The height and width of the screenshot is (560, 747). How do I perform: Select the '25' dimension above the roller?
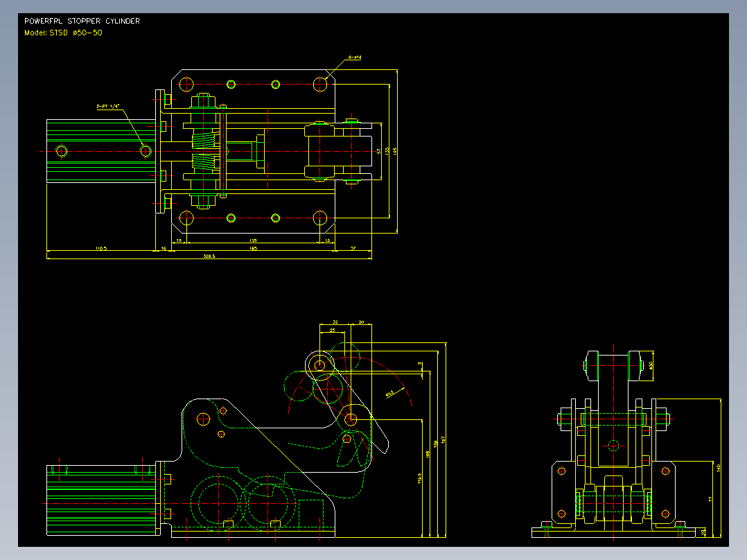pyautogui.click(x=332, y=330)
